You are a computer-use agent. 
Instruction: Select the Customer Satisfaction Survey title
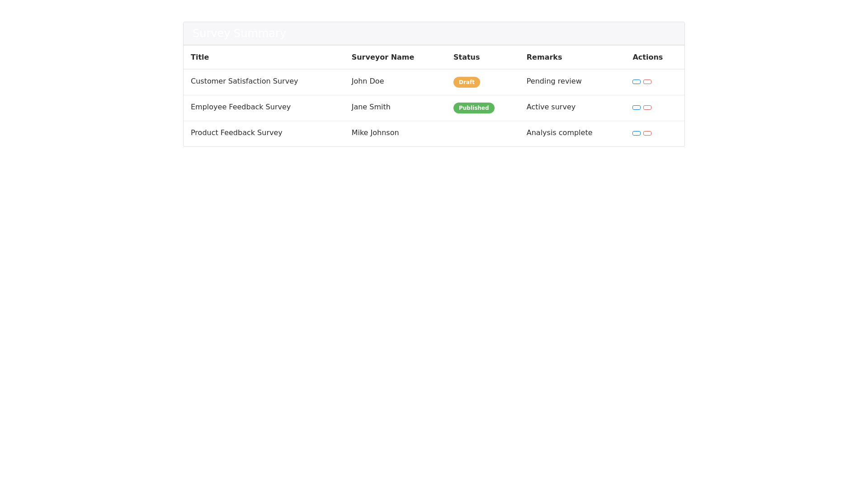click(x=244, y=81)
